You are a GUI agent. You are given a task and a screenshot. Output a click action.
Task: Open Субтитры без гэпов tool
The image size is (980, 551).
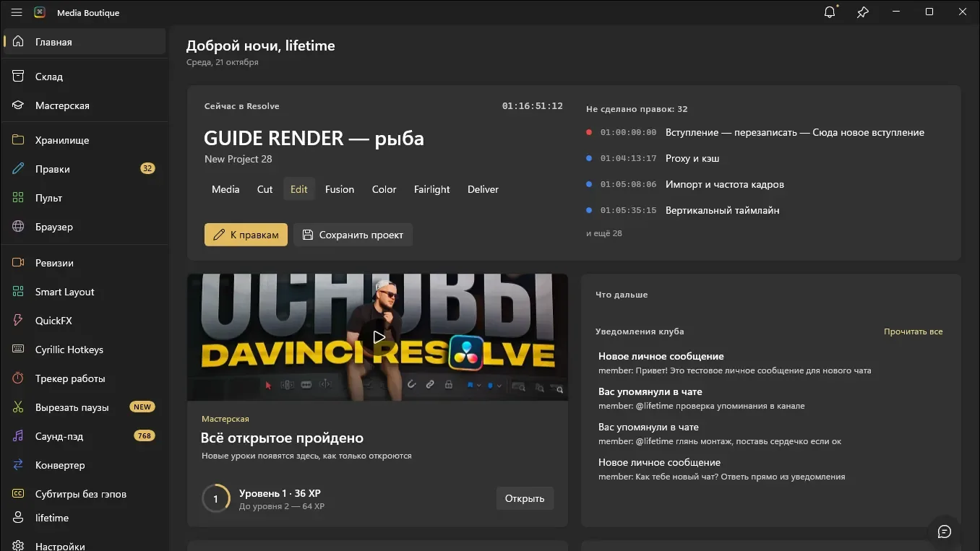click(x=85, y=494)
